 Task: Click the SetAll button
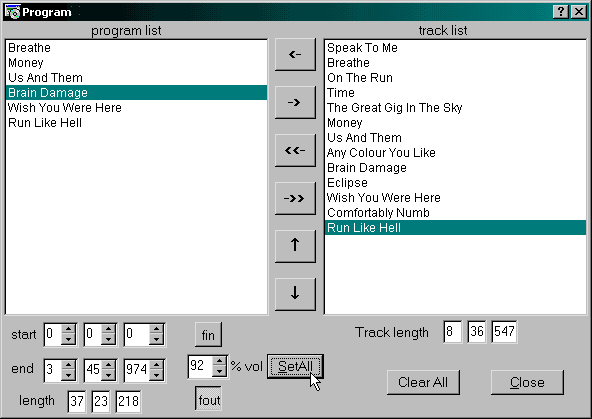[295, 366]
